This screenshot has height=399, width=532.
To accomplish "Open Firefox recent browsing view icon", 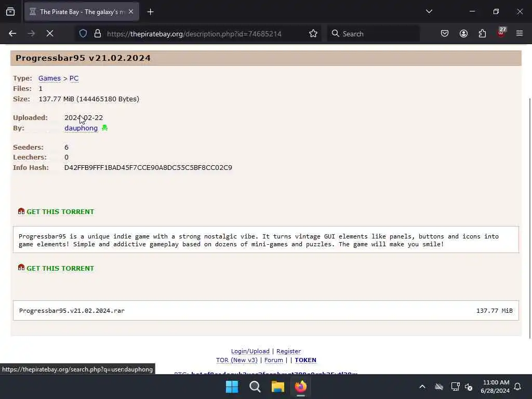I will point(10,12).
